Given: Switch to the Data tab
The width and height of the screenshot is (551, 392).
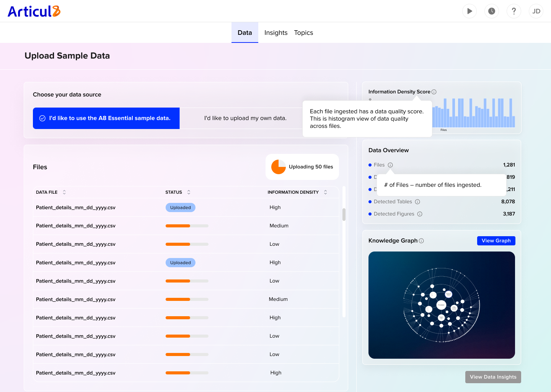Looking at the screenshot, I should tap(245, 33).
